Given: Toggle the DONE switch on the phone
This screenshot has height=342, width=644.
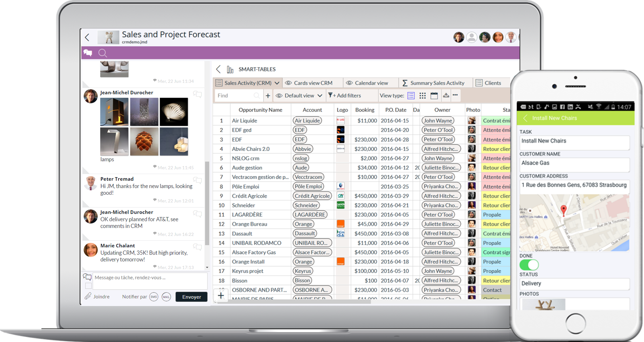Looking at the screenshot, I should point(529,265).
